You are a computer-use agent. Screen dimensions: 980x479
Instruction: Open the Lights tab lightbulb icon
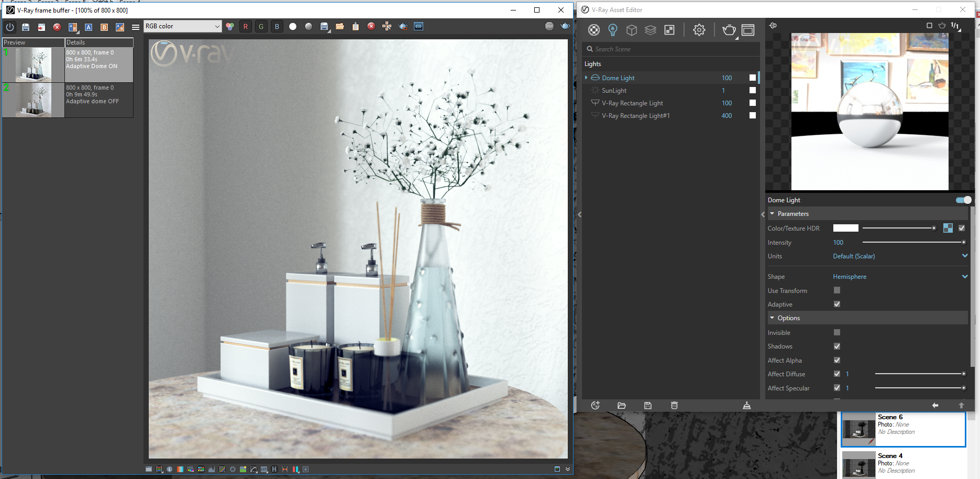613,30
